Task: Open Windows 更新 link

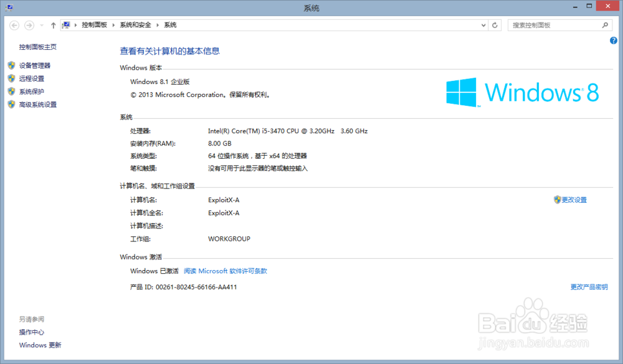Action: pos(40,345)
